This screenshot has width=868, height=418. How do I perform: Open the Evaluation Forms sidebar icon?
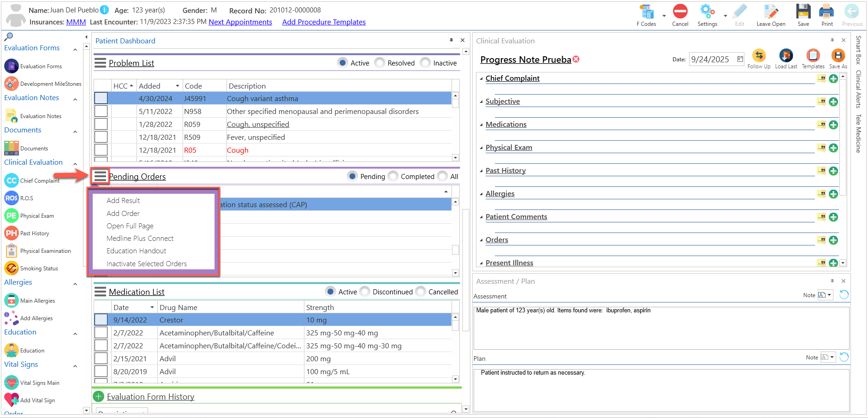click(12, 66)
